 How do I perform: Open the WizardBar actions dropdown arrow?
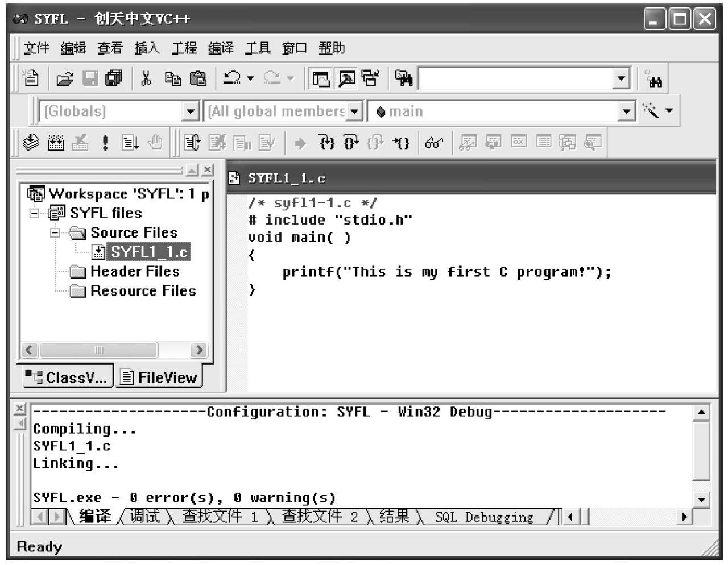[x=669, y=110]
